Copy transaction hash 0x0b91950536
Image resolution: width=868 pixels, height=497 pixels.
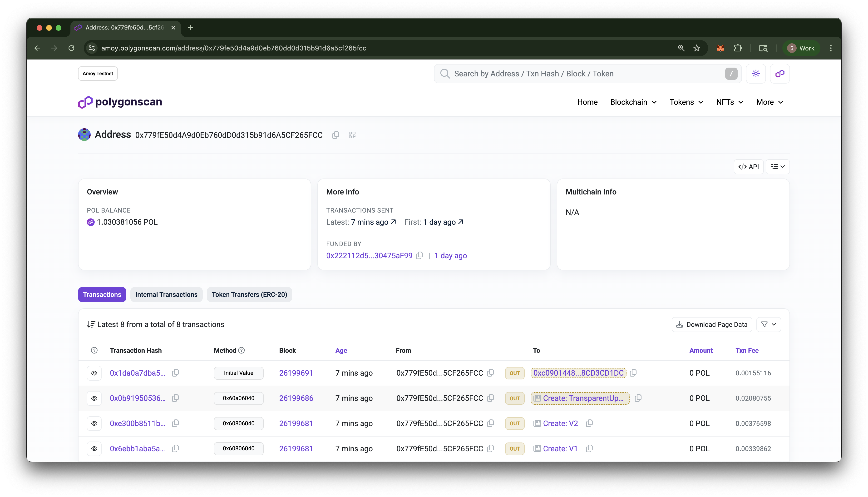point(175,398)
